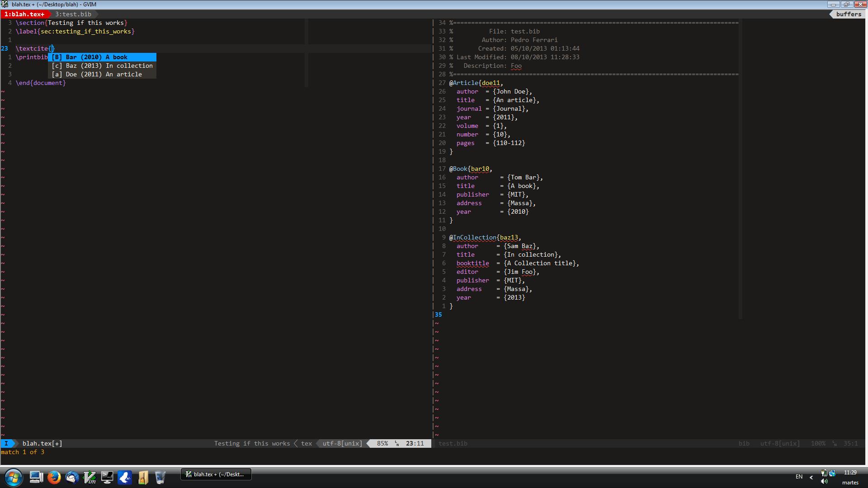Click 'author = {Tom Bar},' line

[x=500, y=177]
